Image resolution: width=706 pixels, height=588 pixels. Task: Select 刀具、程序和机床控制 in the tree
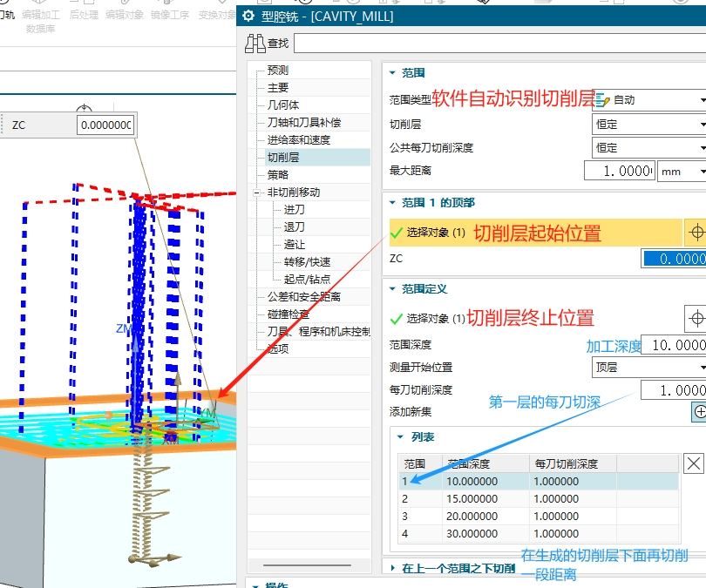(318, 332)
